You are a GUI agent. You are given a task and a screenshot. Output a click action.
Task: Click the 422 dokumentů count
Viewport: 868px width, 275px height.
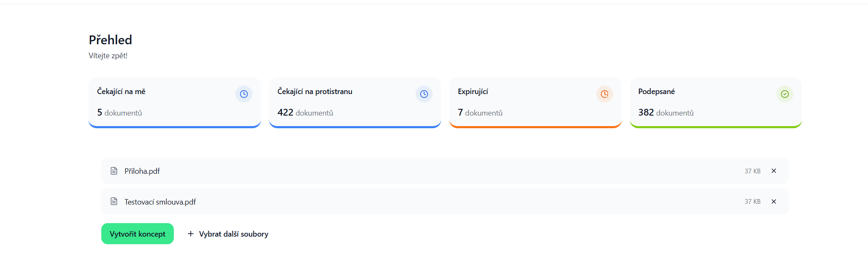point(305,113)
